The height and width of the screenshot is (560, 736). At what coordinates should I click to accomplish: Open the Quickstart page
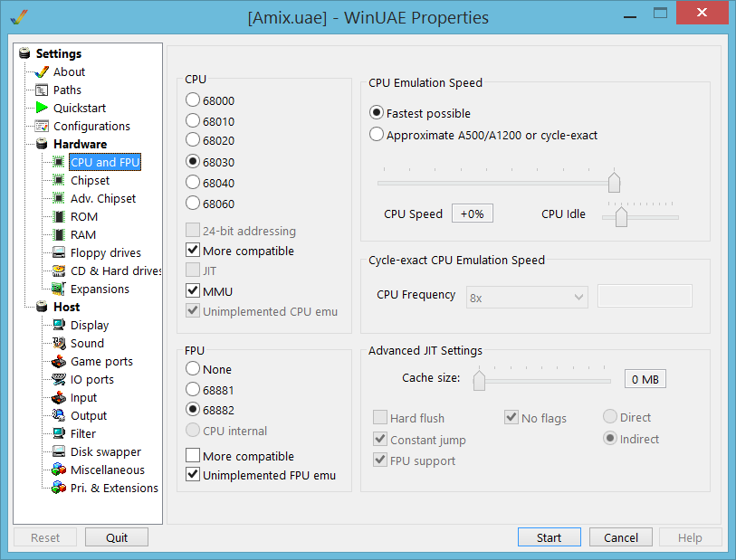click(80, 108)
